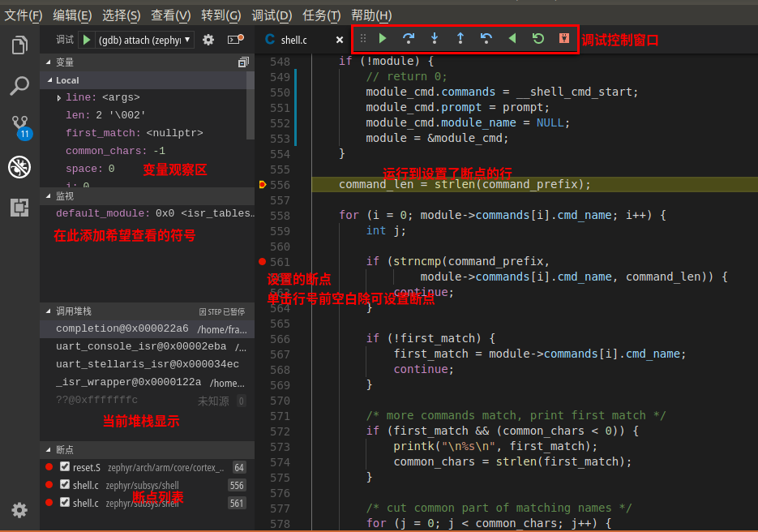The height and width of the screenshot is (532, 758).
Task: Start debugging with the green play button
Action: (x=87, y=39)
